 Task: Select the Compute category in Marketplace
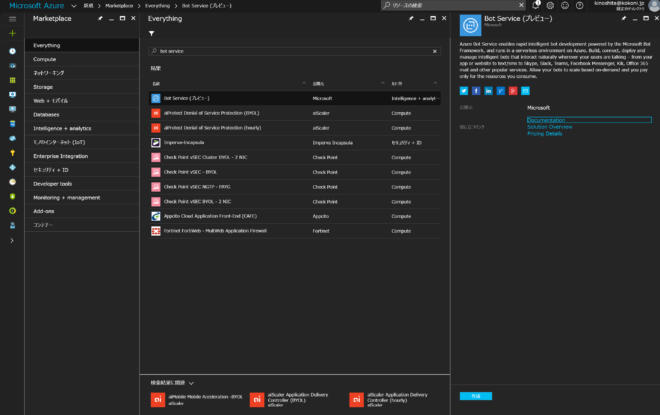(45, 59)
